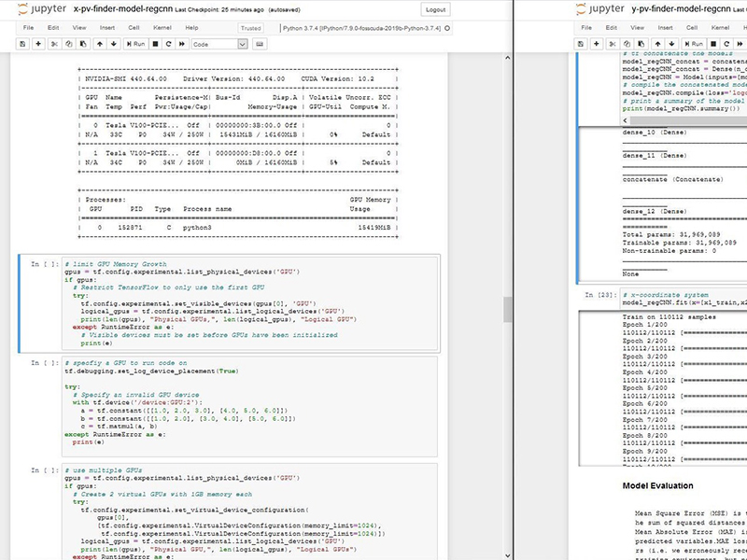The image size is (747, 560).
Task: Open Edit menu in x-pv-finder notebook
Action: click(x=53, y=28)
